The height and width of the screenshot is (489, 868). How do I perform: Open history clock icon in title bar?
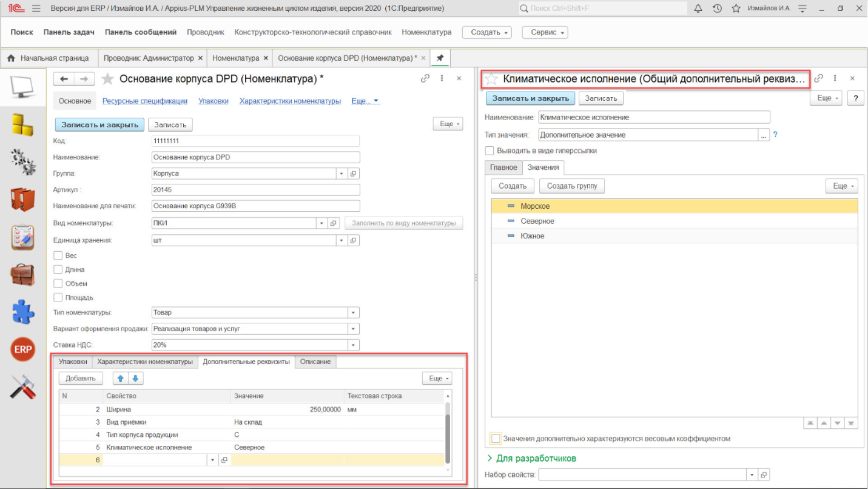717,8
